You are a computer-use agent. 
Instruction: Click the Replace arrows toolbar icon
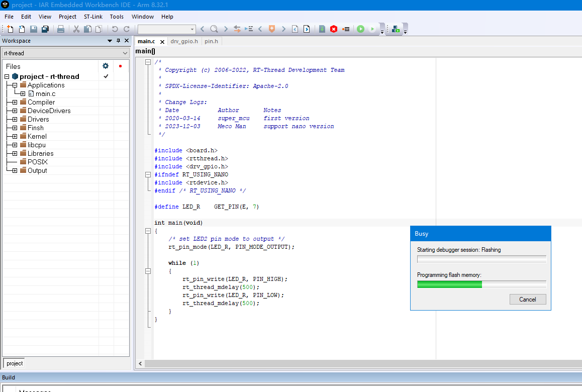(x=237, y=29)
